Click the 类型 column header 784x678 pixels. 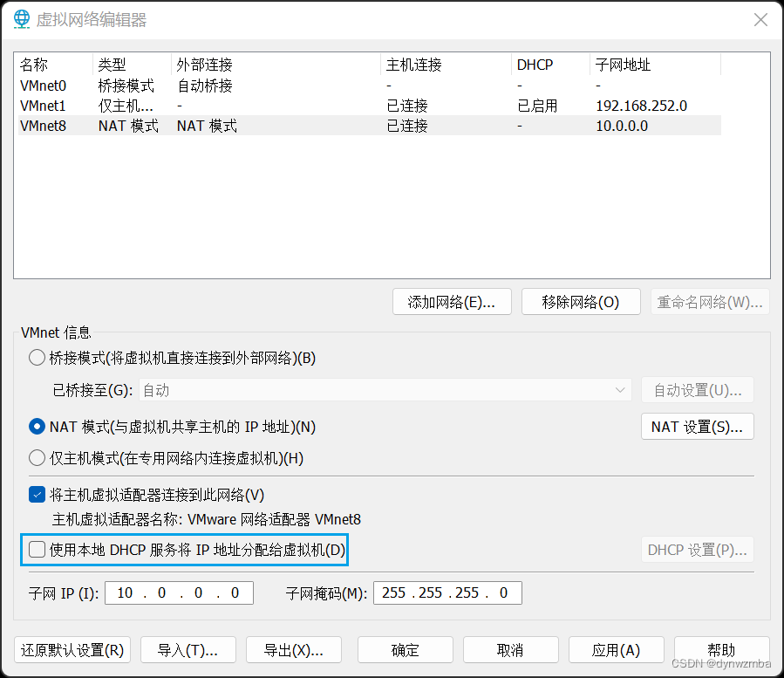(133, 65)
